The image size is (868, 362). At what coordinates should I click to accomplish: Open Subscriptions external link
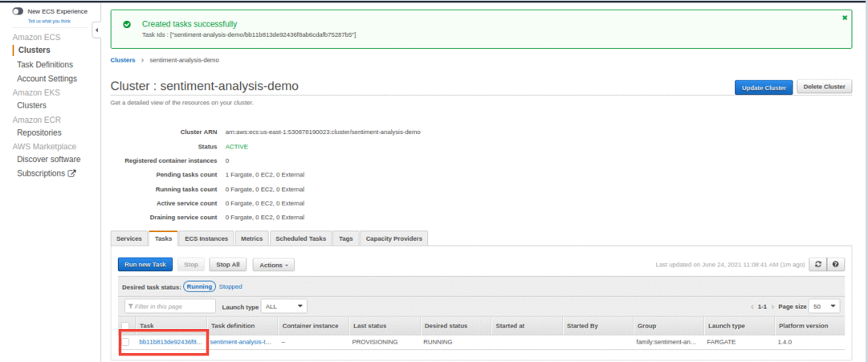(x=47, y=173)
